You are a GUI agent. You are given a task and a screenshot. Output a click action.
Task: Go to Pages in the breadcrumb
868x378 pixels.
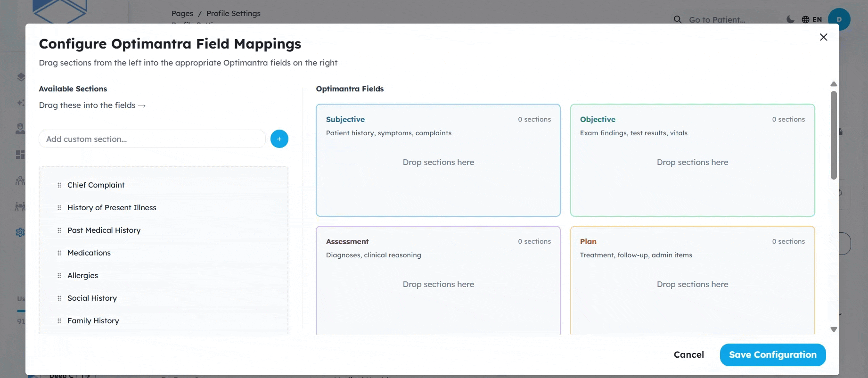pos(182,14)
